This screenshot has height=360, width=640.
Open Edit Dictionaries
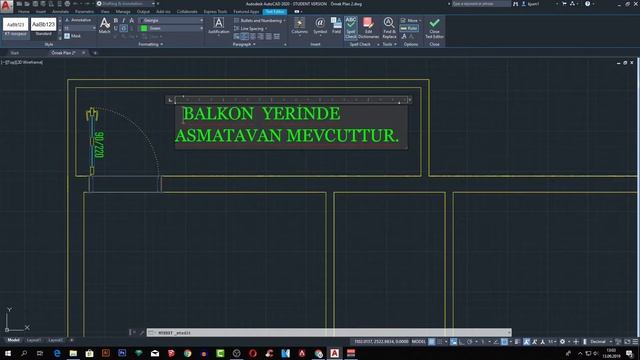(368, 28)
